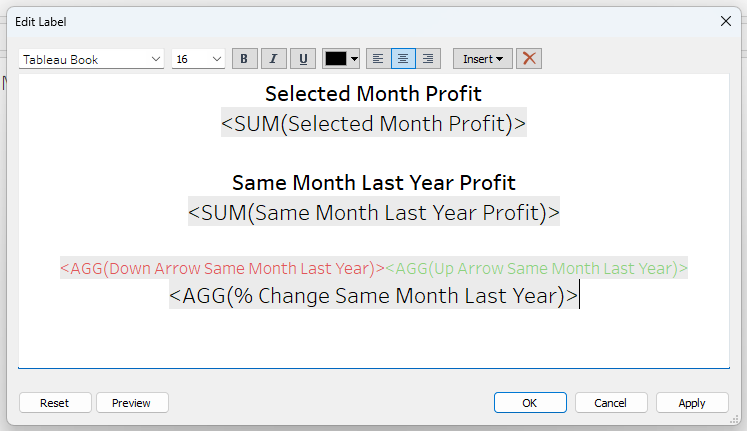Click OK to confirm label
This screenshot has width=747, height=431.
click(530, 403)
